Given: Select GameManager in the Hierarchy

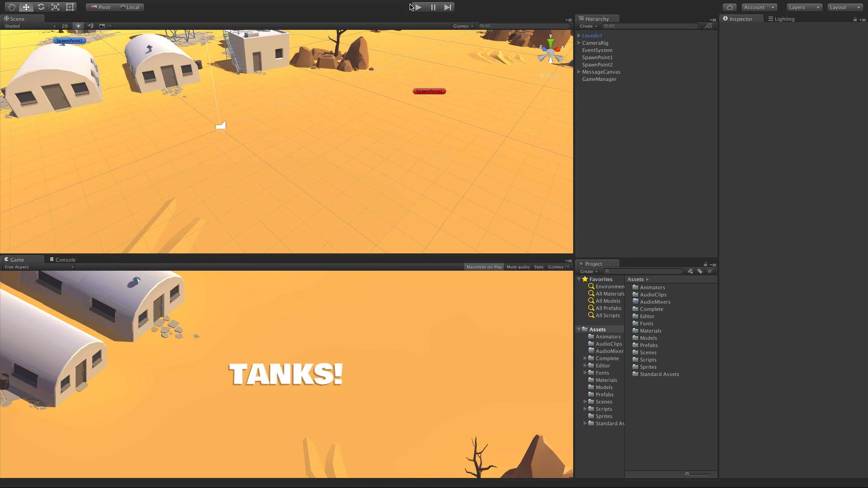Looking at the screenshot, I should click(x=599, y=79).
